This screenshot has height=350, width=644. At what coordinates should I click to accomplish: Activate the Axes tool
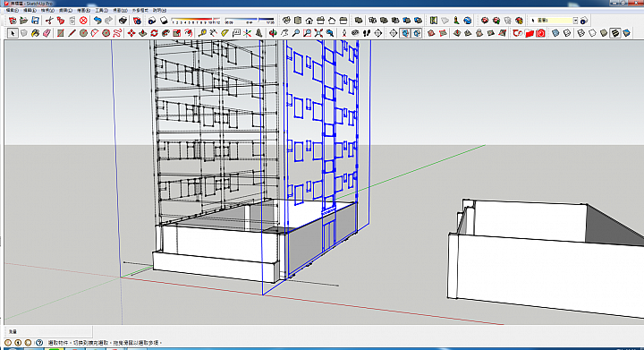(x=248, y=33)
